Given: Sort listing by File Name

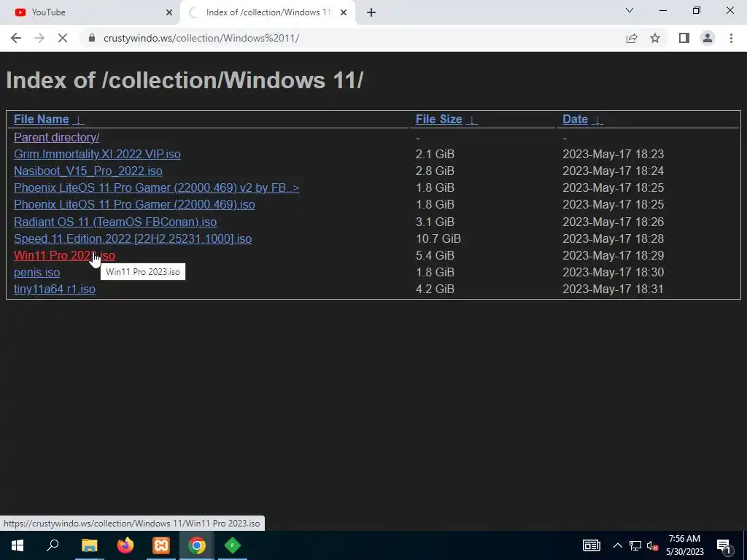Looking at the screenshot, I should coord(41,119).
